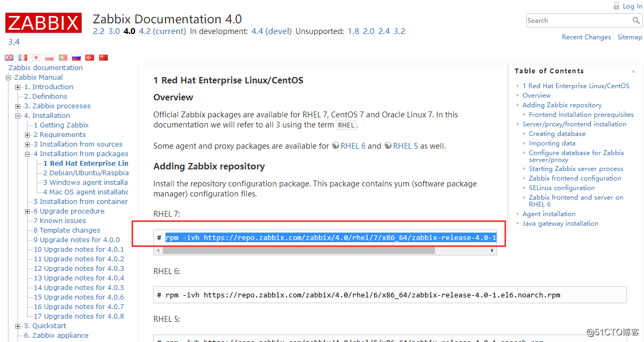Viewport: 644px width, 342px height.
Task: Open Recent Changes link
Action: coord(586,37)
